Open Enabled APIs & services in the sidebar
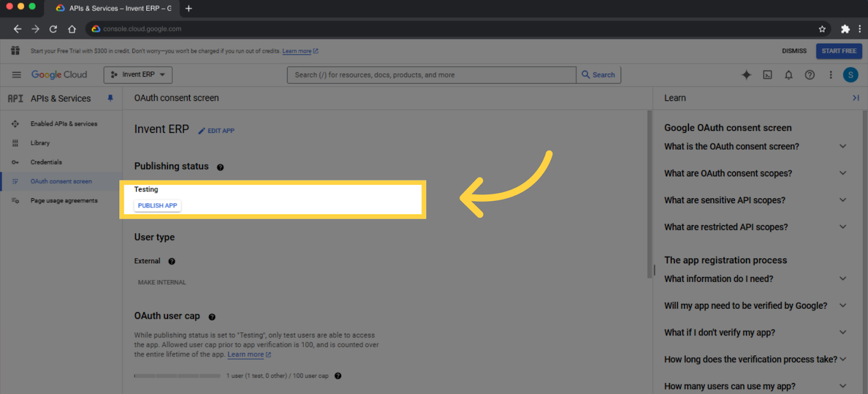The image size is (868, 394). 61,124
